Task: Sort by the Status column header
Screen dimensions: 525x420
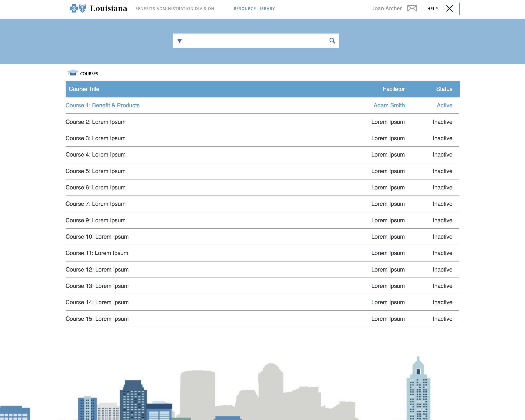Action: click(444, 89)
